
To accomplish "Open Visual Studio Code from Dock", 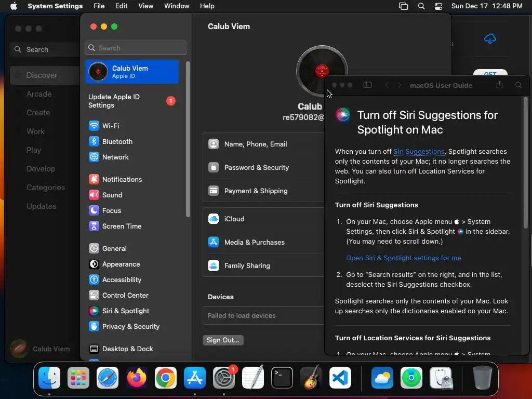I will (340, 378).
